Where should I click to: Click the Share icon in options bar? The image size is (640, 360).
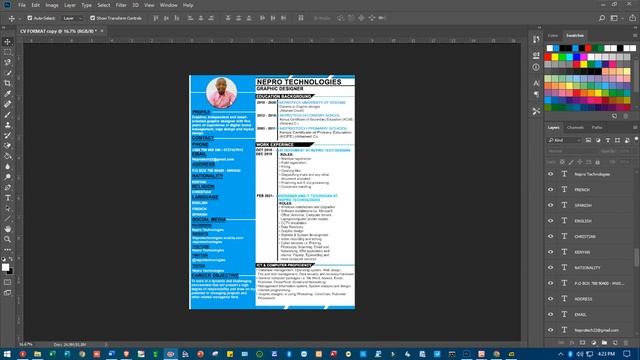pos(633,18)
